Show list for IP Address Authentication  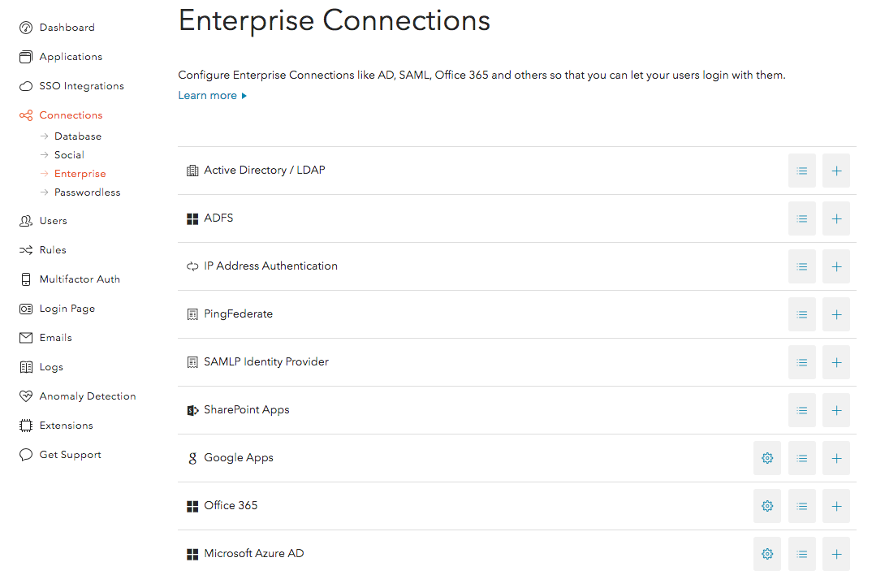coord(802,266)
